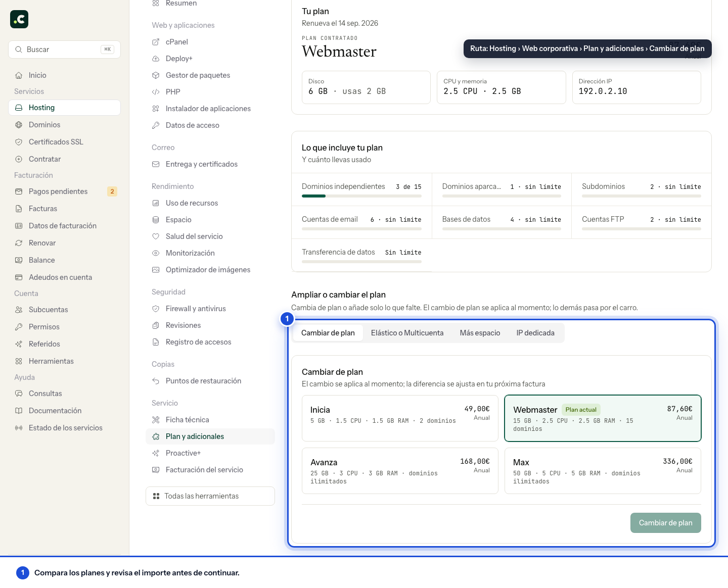Choose the Max plan card
This screenshot has width=728, height=588.
click(603, 471)
